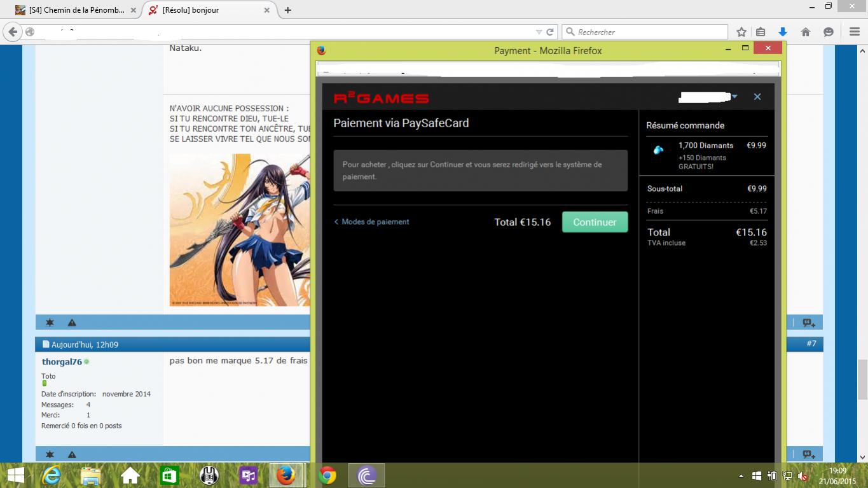868x488 pixels.
Task: Go to Firefox home page icon
Action: coord(806,32)
